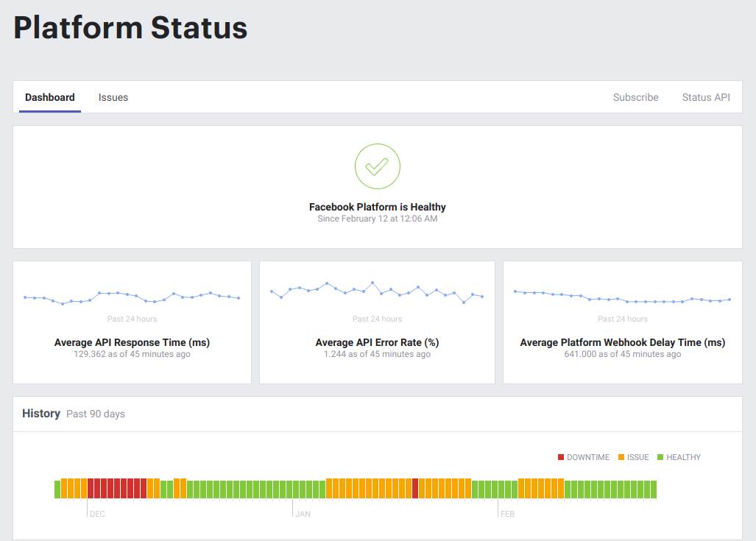Select the lone red downtime bar in January
Screen dimensions: 756x541
click(x=415, y=489)
